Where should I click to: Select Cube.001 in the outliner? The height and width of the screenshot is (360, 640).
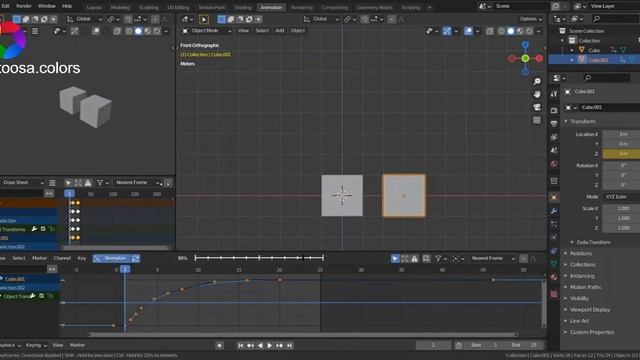click(598, 60)
